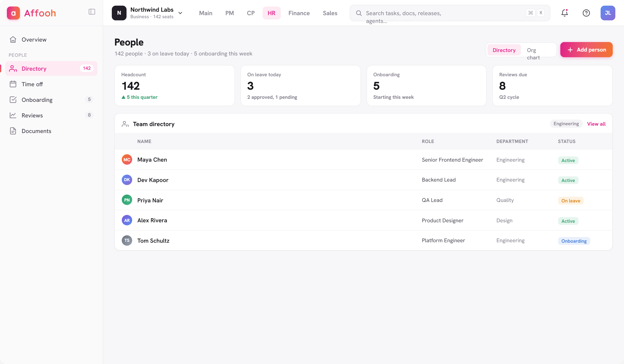
Task: Click the 5 this quarter text
Action: (x=142, y=97)
